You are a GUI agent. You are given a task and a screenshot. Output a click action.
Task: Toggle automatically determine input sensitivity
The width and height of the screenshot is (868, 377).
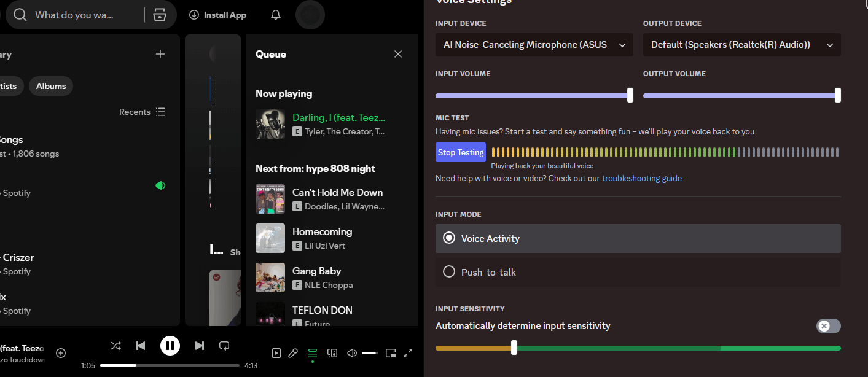tap(828, 326)
